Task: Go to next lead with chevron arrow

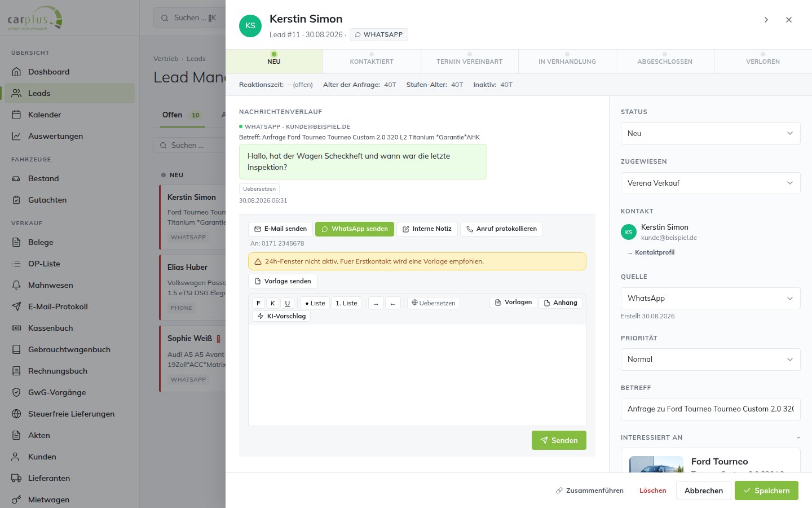Action: tap(766, 20)
